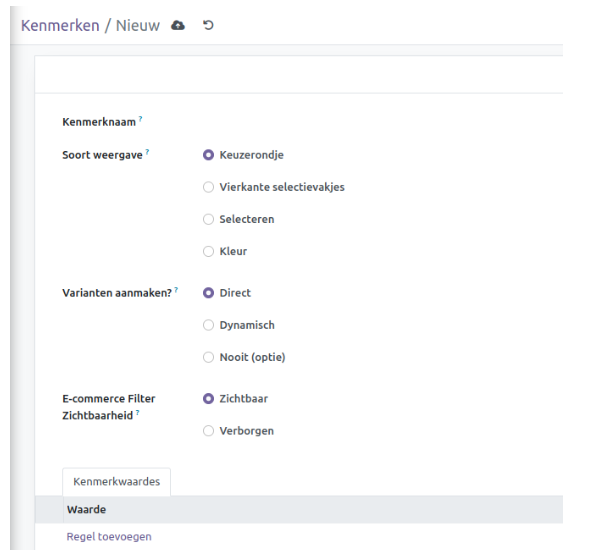Choose the Kleur display type
The width and height of the screenshot is (616, 560).
(208, 251)
